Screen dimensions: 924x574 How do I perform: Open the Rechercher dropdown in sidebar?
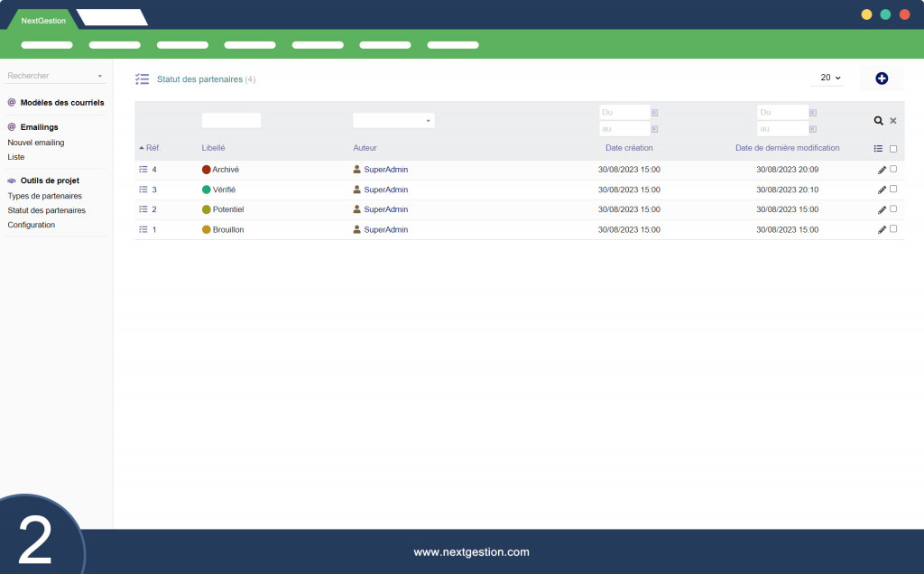(56, 76)
